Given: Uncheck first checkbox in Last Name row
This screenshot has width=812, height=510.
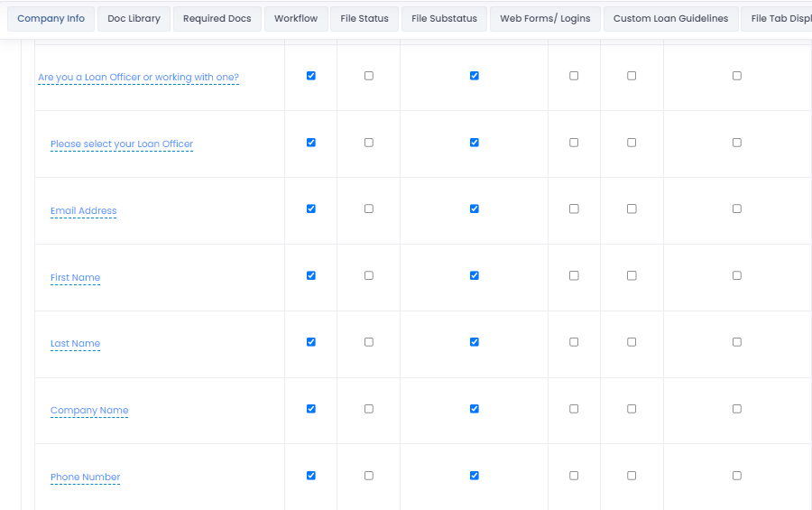Looking at the screenshot, I should coord(310,342).
